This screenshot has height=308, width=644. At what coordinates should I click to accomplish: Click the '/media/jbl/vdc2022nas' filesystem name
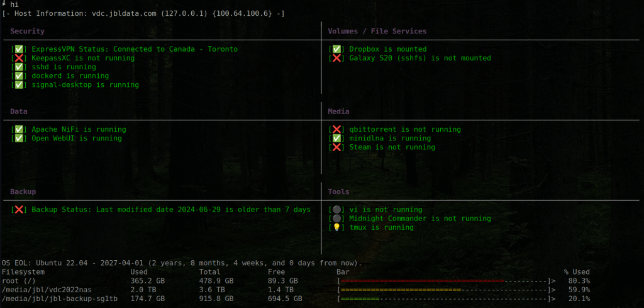[47, 290]
